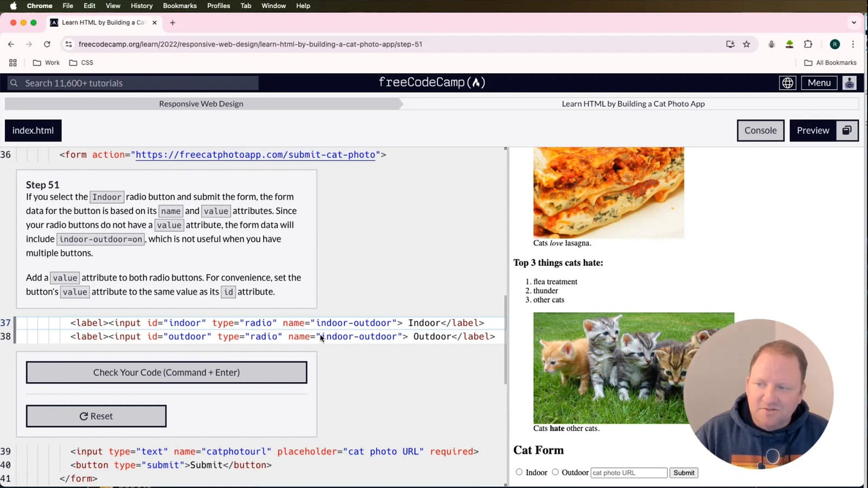The width and height of the screenshot is (868, 488).
Task: Click code line 38 outdoor input
Action: click(x=283, y=336)
